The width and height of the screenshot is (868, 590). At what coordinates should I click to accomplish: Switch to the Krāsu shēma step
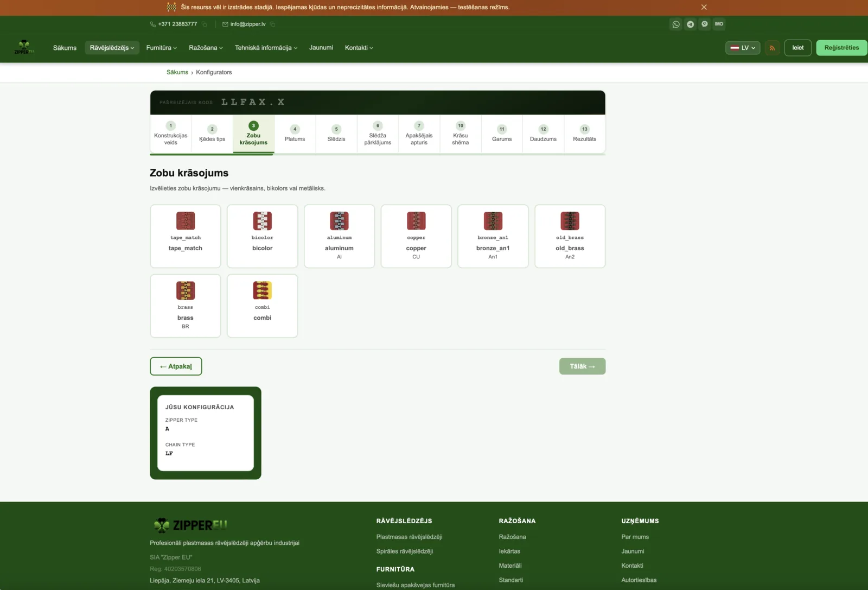(x=461, y=134)
